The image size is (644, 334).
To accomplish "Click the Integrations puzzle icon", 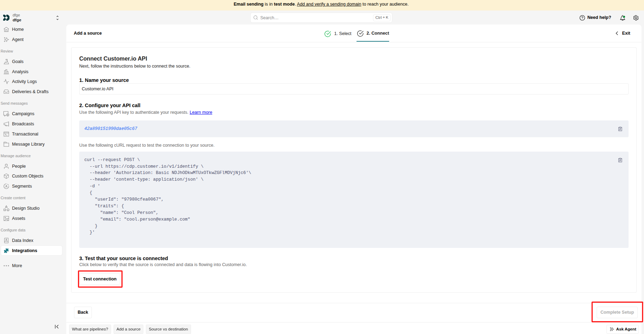I will (x=6, y=251).
